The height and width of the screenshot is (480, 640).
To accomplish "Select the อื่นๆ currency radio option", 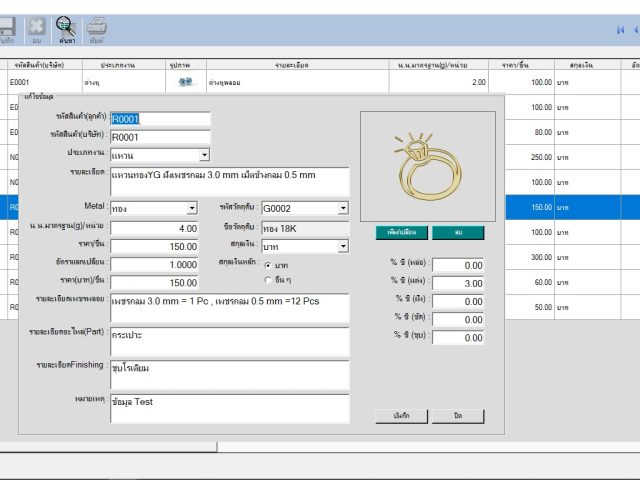I will click(x=267, y=279).
